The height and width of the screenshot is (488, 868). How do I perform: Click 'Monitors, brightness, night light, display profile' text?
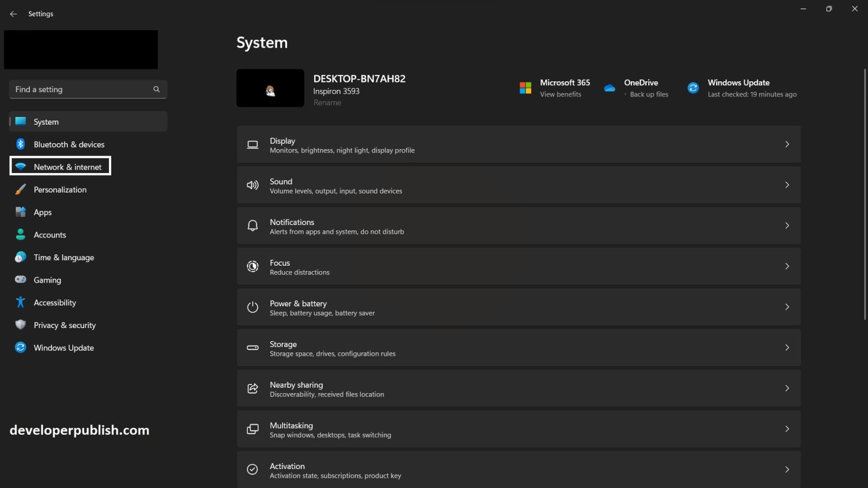(342, 151)
